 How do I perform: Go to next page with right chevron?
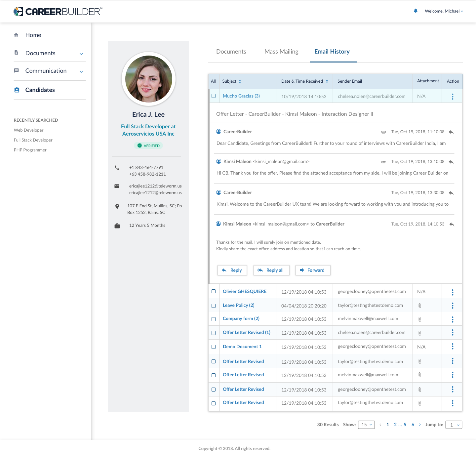(x=420, y=425)
